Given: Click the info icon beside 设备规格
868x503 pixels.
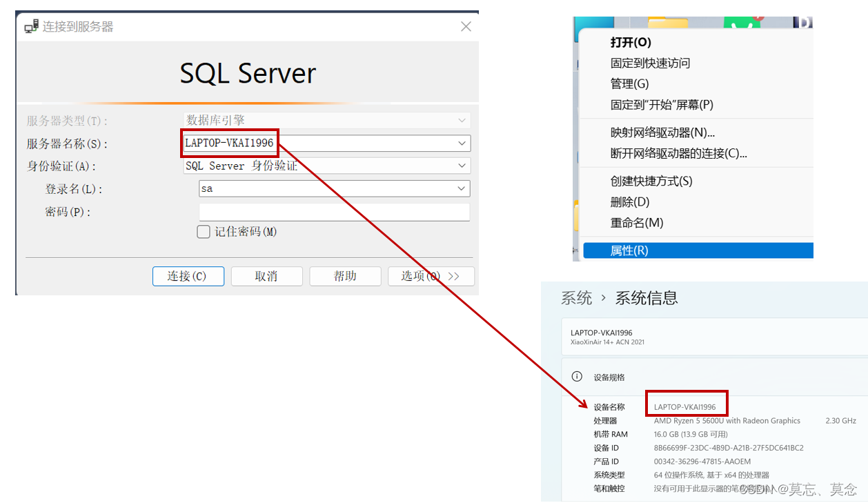Looking at the screenshot, I should click(x=577, y=377).
